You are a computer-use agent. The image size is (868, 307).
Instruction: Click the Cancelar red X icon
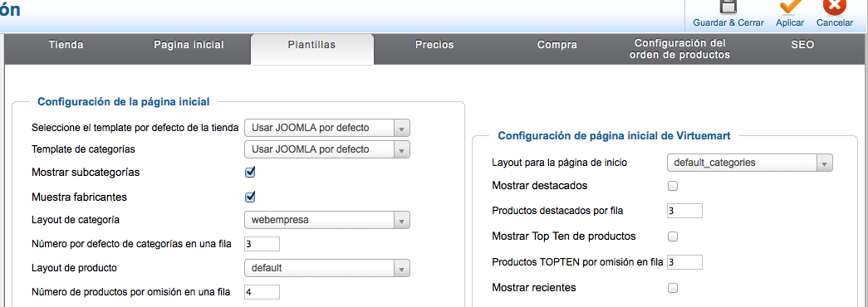tap(834, 7)
